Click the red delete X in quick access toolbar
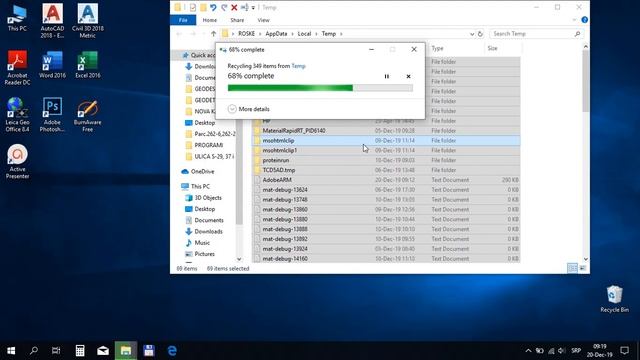The width and height of the screenshot is (640, 360). (234, 7)
